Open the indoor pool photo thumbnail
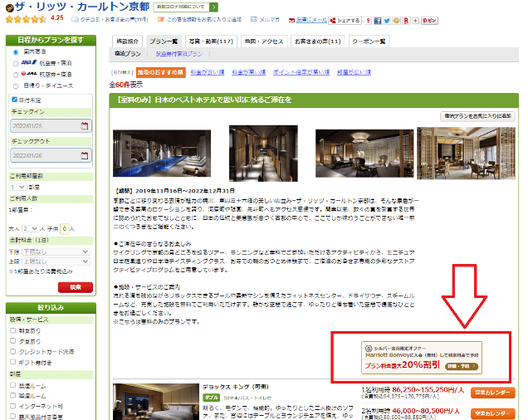The height and width of the screenshot is (420, 528). pyautogui.click(x=162, y=154)
